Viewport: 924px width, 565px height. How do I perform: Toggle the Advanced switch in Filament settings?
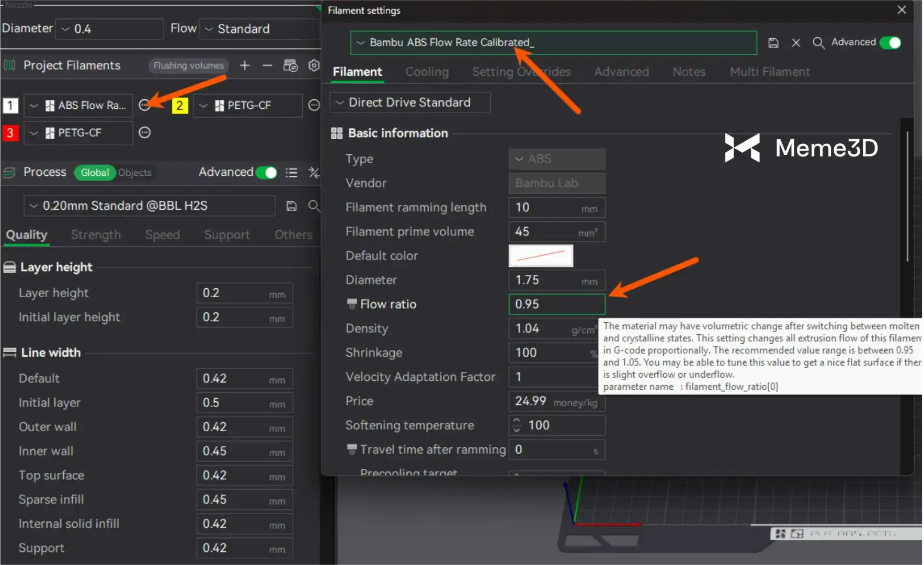(890, 42)
